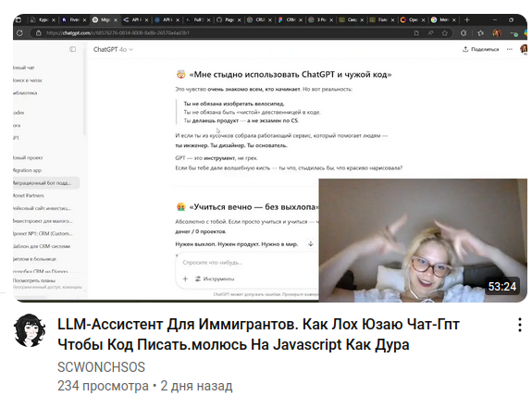
Task: Open Sora in the ChatGPT sidebar
Action: (x=17, y=125)
